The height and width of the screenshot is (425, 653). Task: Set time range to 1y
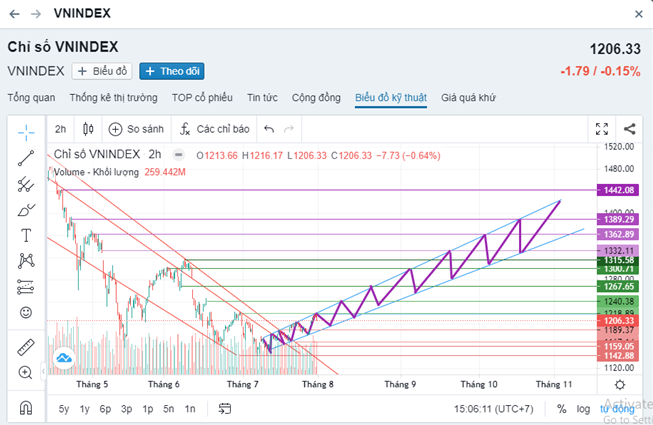[85, 409]
